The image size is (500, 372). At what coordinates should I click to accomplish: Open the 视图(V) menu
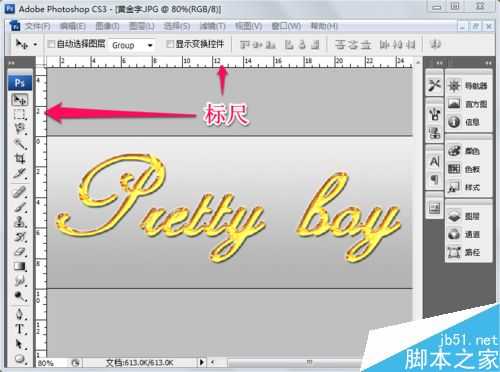click(248, 26)
